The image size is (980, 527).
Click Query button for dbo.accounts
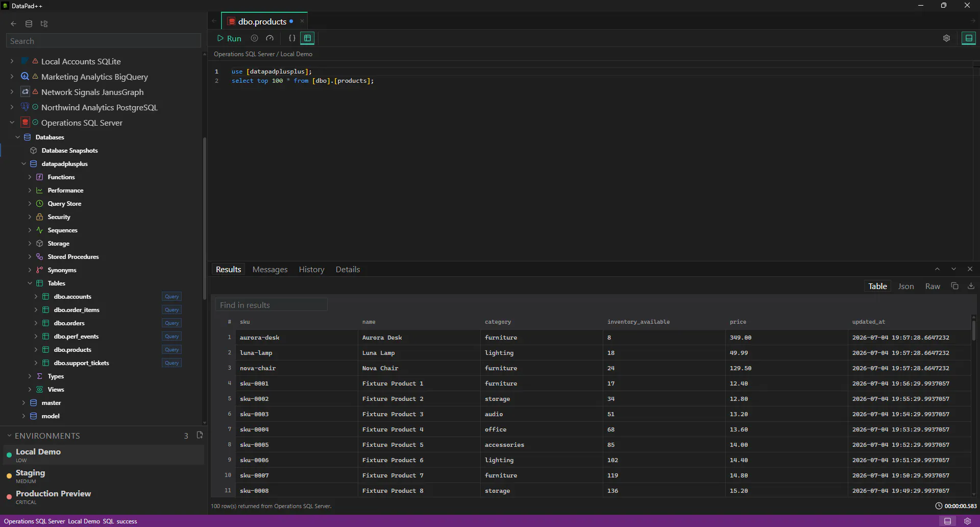pos(172,297)
